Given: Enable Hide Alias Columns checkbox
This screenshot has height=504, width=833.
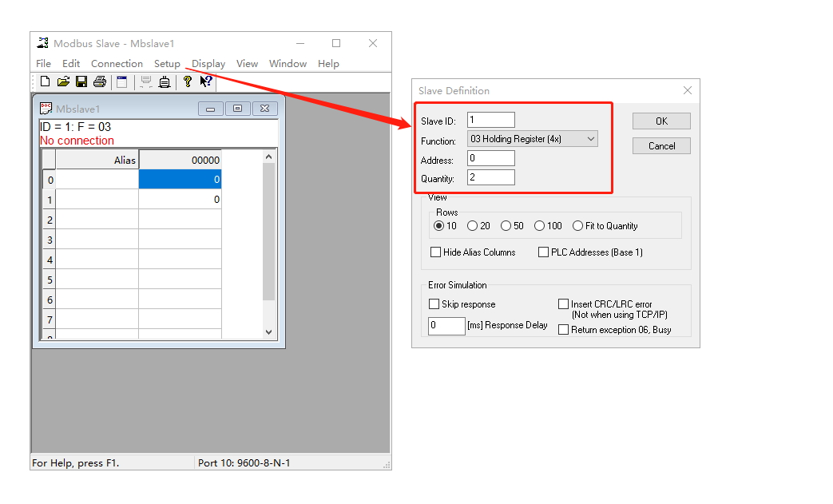Looking at the screenshot, I should 436,252.
